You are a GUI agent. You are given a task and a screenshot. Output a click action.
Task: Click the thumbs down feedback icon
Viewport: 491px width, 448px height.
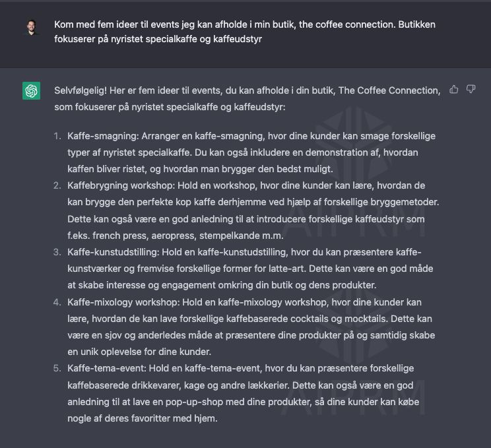click(x=471, y=89)
